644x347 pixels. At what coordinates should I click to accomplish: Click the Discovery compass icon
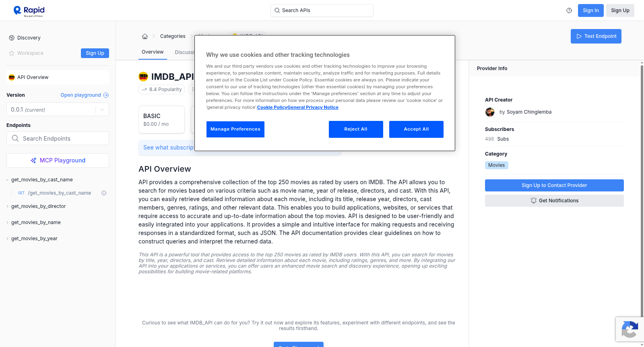(x=12, y=38)
